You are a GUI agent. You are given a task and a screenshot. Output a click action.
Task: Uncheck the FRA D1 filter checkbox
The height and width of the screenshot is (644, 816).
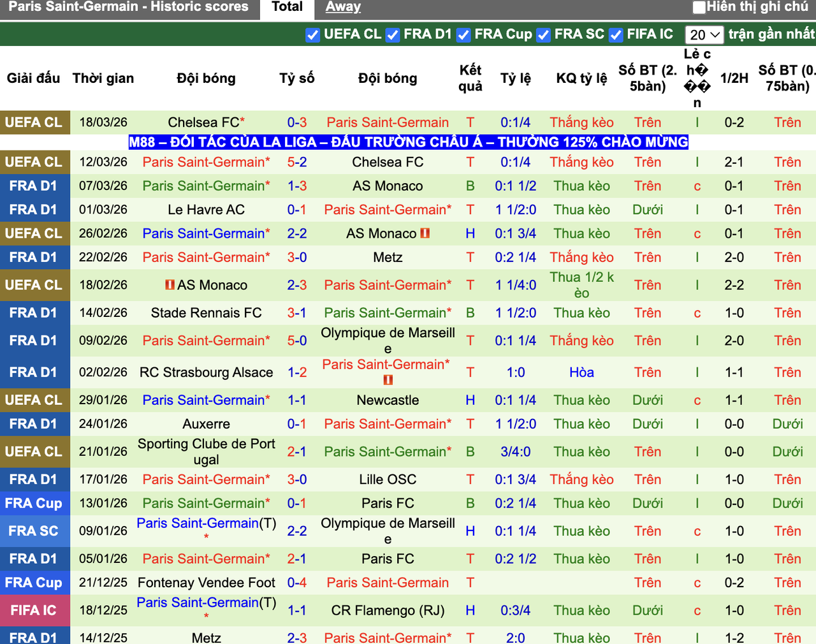393,35
